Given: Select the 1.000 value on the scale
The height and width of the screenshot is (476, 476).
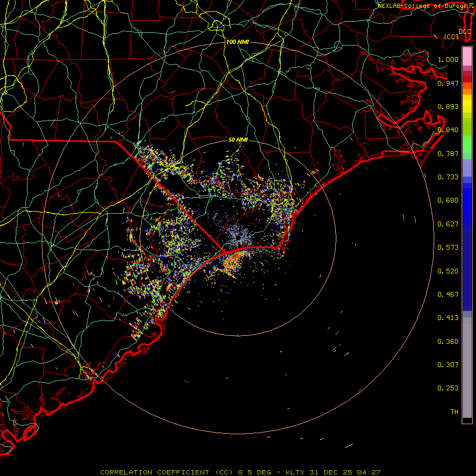Looking at the screenshot, I should click(x=448, y=59).
